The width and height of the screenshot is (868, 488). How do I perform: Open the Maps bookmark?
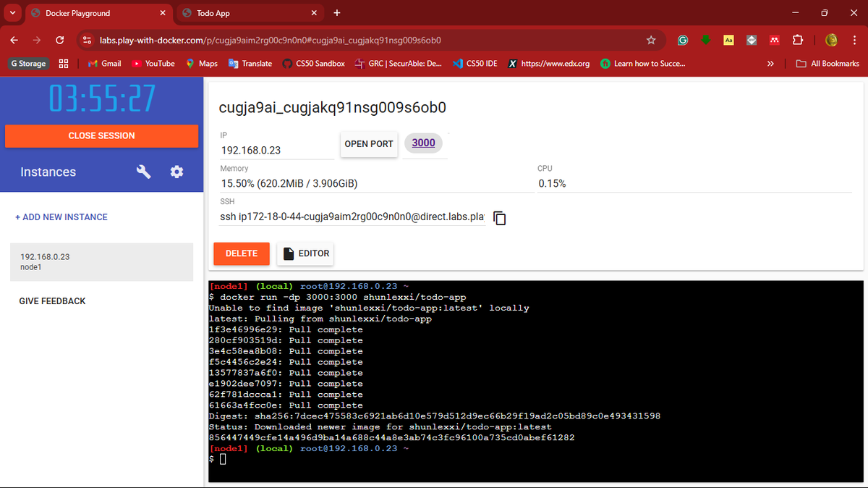[201, 64]
